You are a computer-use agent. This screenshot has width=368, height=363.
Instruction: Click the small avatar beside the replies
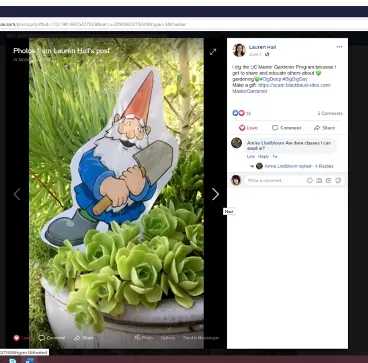tap(259, 166)
